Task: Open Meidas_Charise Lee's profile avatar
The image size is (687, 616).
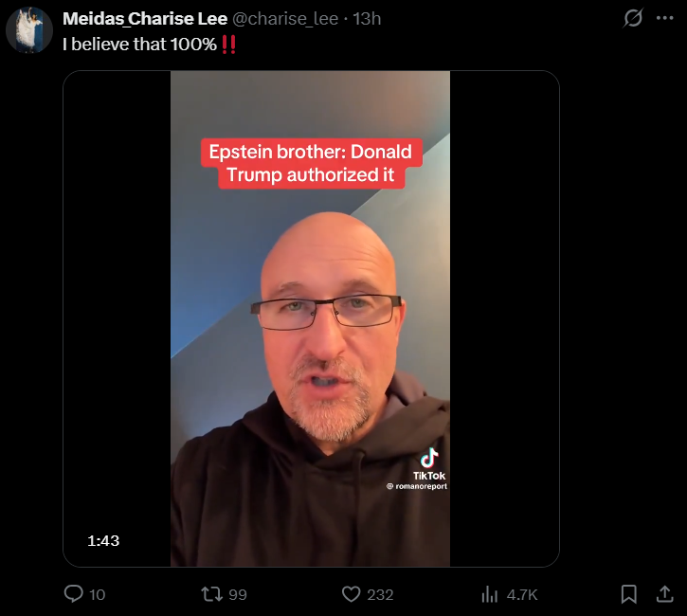Action: [29, 29]
